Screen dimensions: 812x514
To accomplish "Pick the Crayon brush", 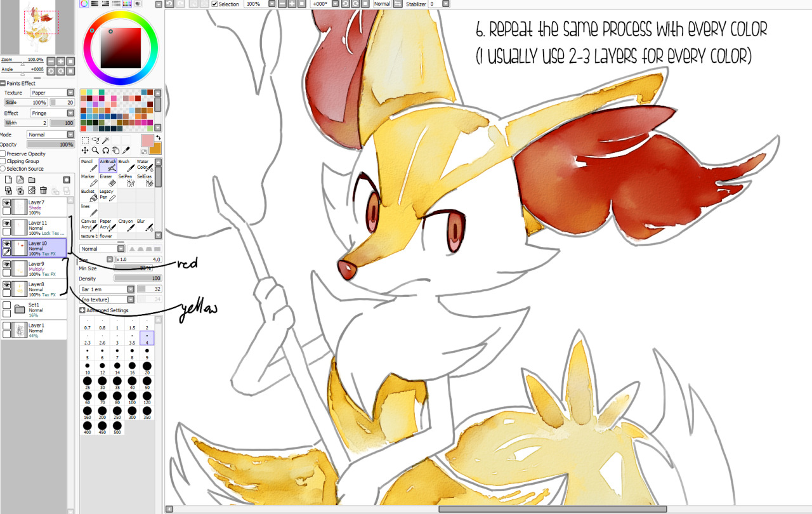I will pos(126,226).
